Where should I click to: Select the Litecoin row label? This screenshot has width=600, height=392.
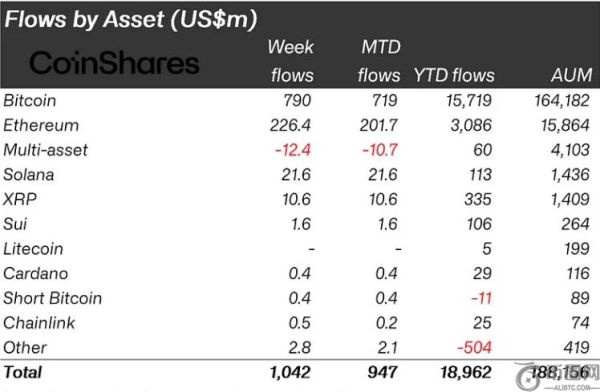(33, 249)
